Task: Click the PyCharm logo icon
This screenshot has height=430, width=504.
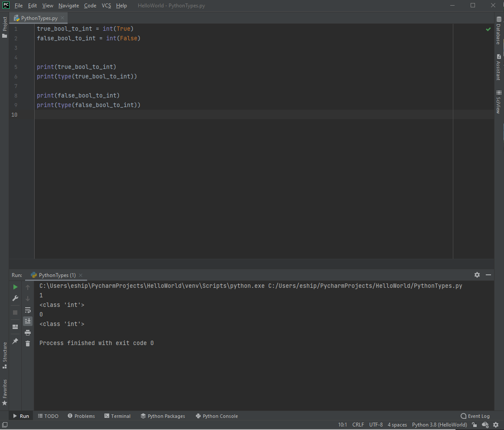Action: (x=6, y=5)
